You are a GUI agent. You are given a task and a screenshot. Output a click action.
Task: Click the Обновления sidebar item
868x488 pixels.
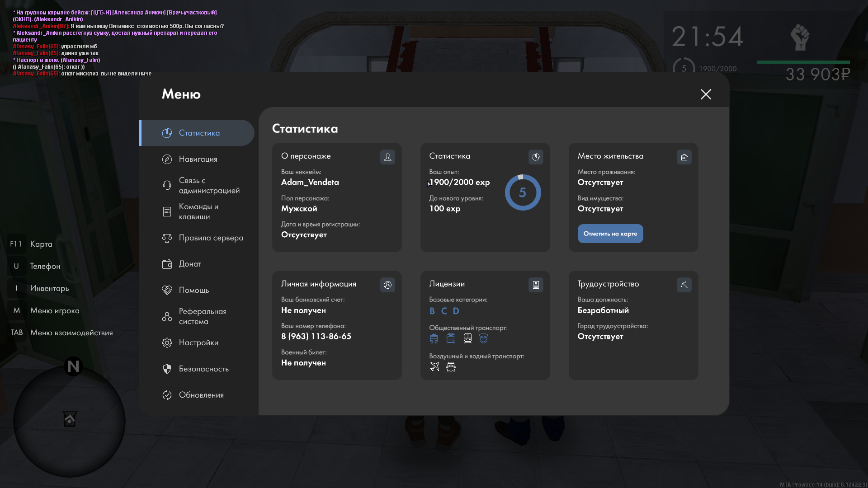coord(201,395)
